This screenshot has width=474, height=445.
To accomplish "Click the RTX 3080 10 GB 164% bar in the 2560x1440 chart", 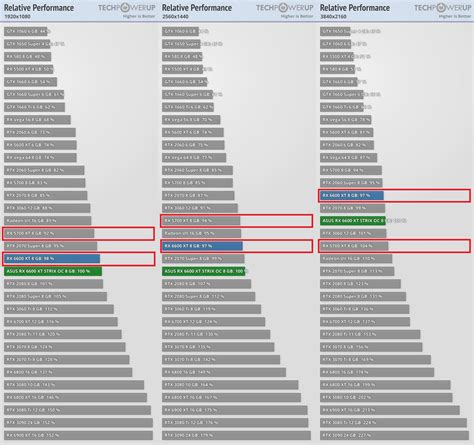I will [x=230, y=385].
